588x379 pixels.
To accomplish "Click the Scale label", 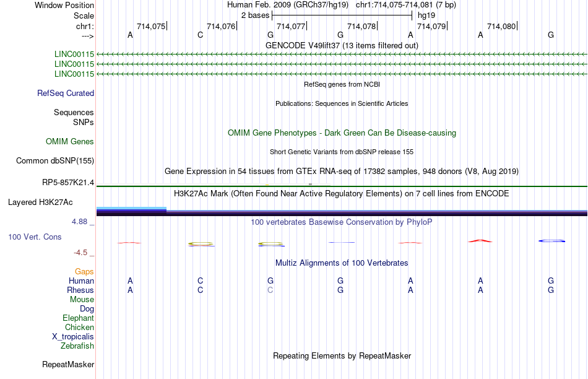I will 84,15.
